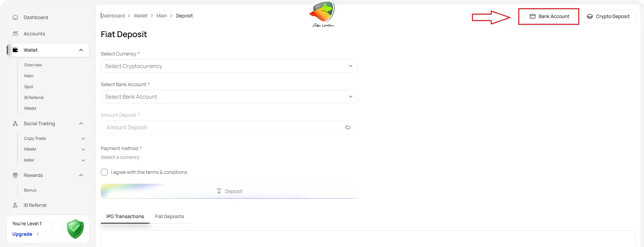Click the Social Trading icon
This screenshot has height=247, width=644.
[x=15, y=123]
